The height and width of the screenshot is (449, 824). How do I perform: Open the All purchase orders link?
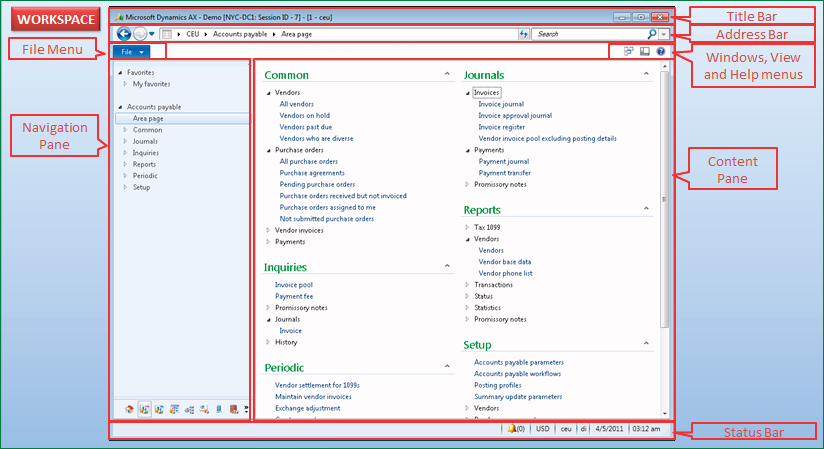tap(308, 161)
